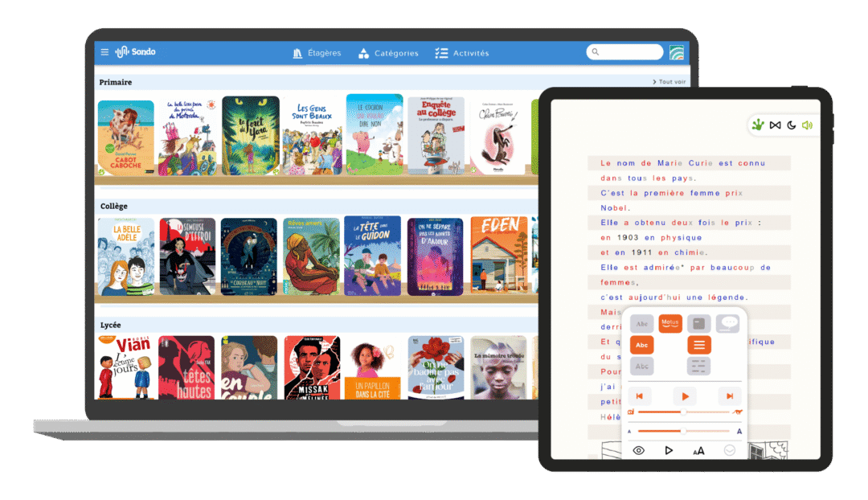Skip to next audio segment
The height and width of the screenshot is (500, 868).
[730, 396]
